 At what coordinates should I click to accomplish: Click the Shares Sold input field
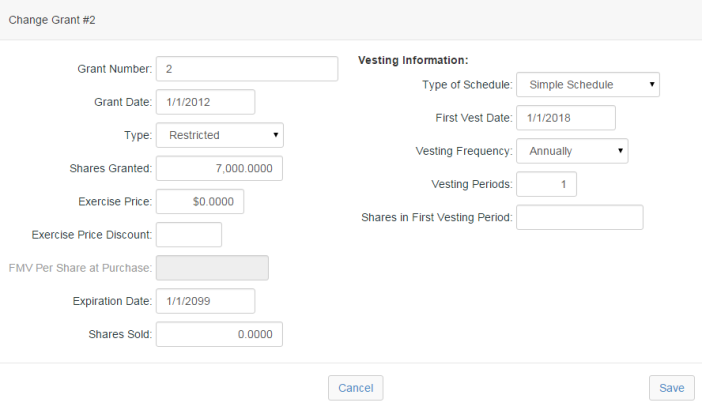click(x=219, y=334)
